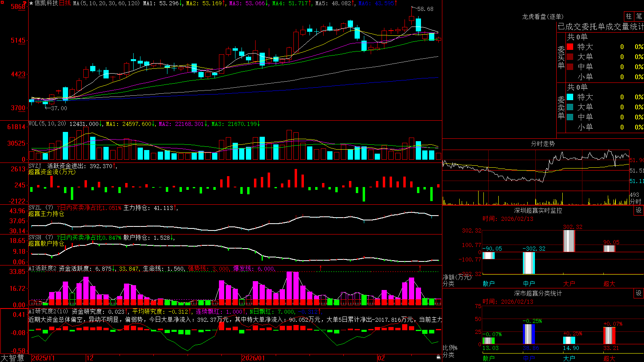The image size is (644, 362).
Task: Click the dark red 大单 buy-order swatch
Action: (570, 57)
